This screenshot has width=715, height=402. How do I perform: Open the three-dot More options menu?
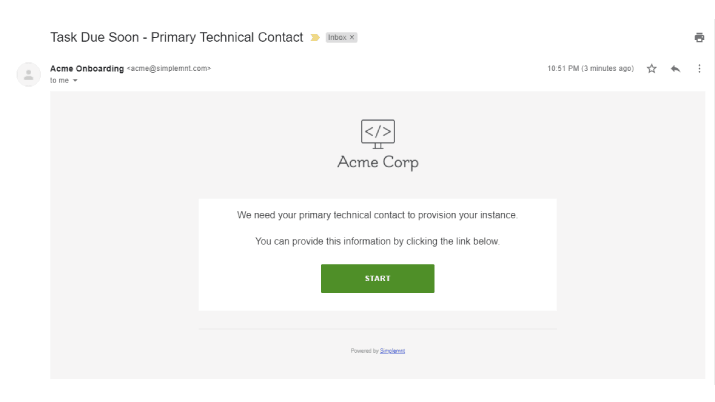(x=699, y=68)
